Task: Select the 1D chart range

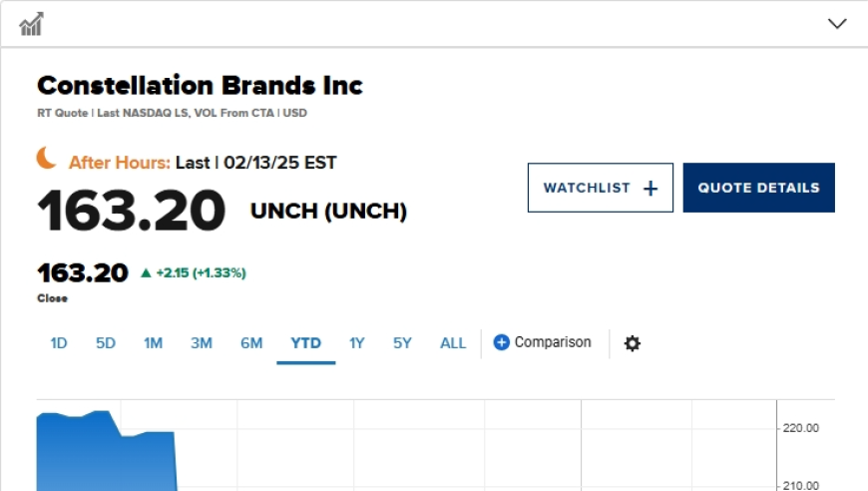Action: pyautogui.click(x=59, y=343)
